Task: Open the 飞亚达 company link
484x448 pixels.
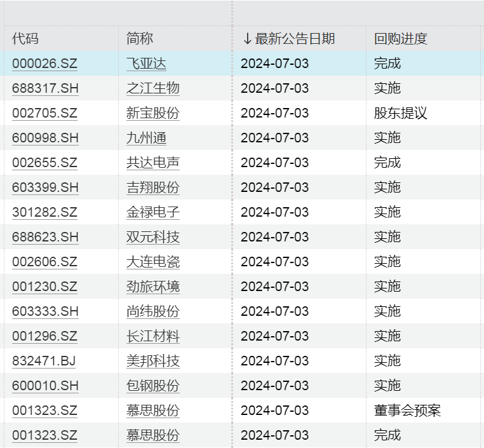Action: [x=146, y=64]
